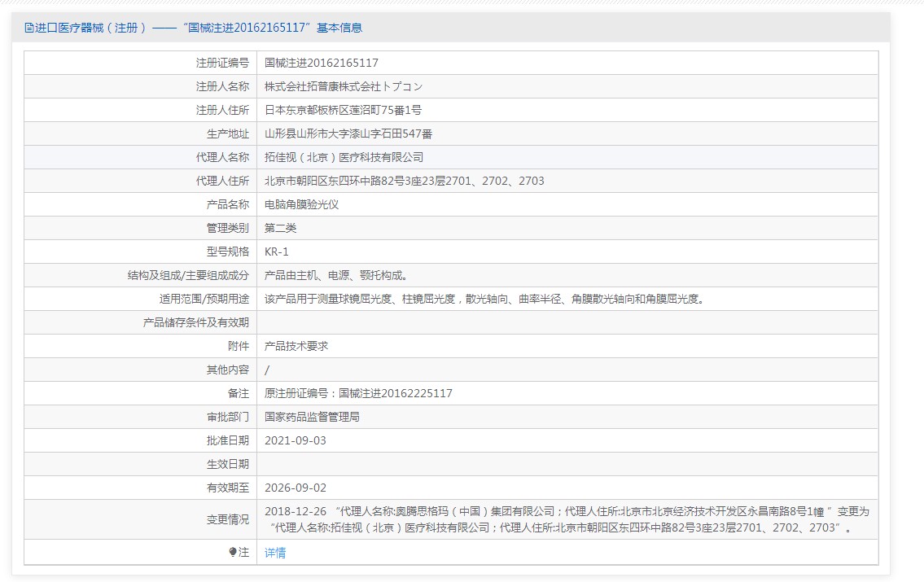Select the product name 电脑角膜验光仪
924x582 pixels.
(x=302, y=204)
